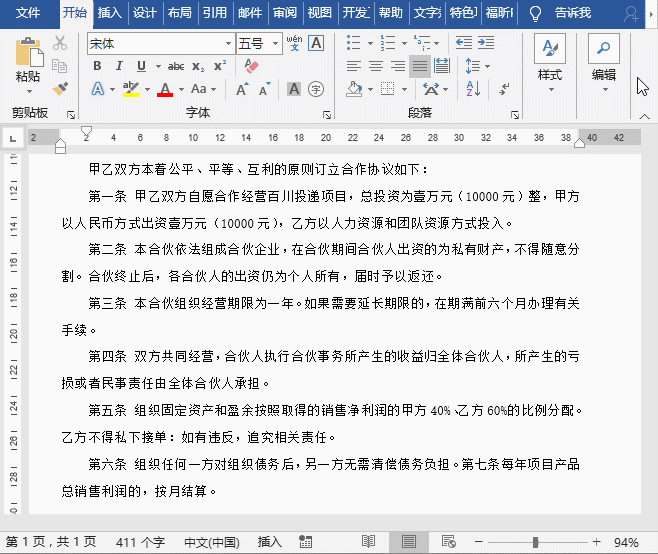The height and width of the screenshot is (554, 658).
Task: Decrease font size with shrink icon
Action: click(264, 89)
